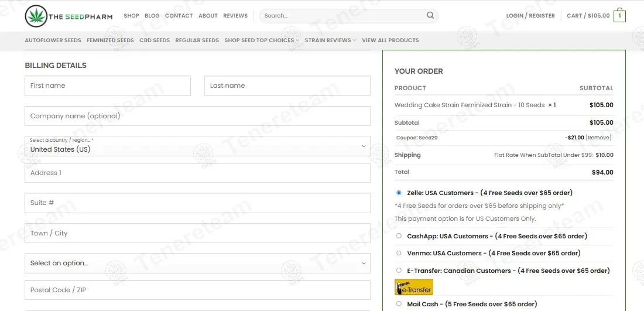This screenshot has height=311, width=644.
Task: Click the Suite # field
Action: tap(197, 203)
